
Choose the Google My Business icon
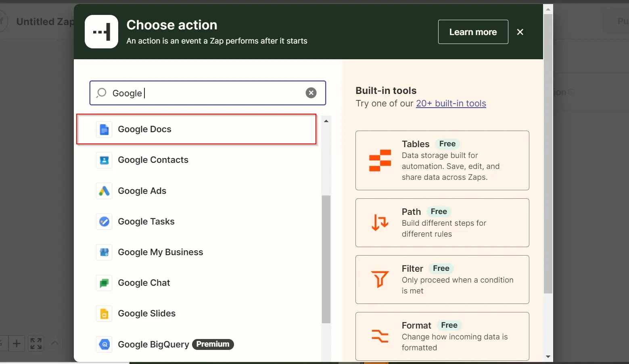point(104,252)
